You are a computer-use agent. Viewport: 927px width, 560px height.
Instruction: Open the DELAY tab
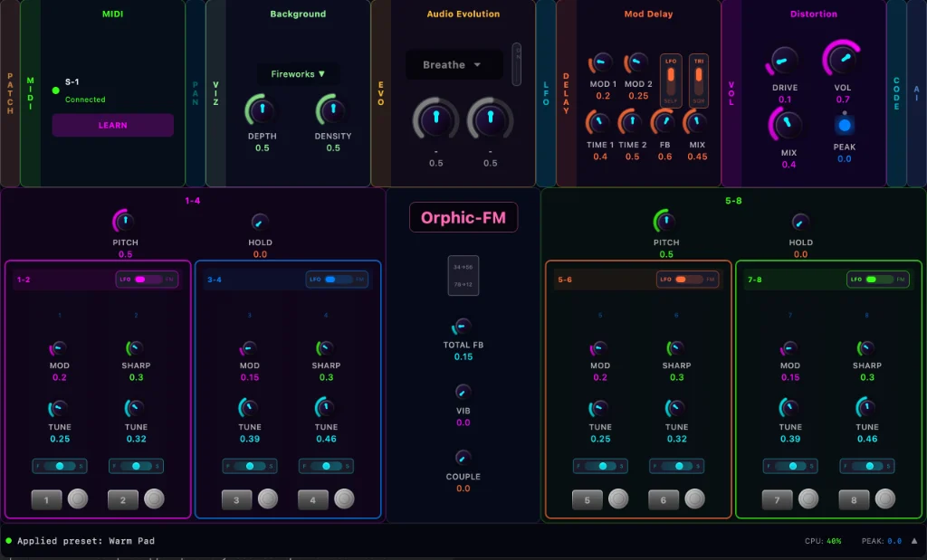(564, 90)
